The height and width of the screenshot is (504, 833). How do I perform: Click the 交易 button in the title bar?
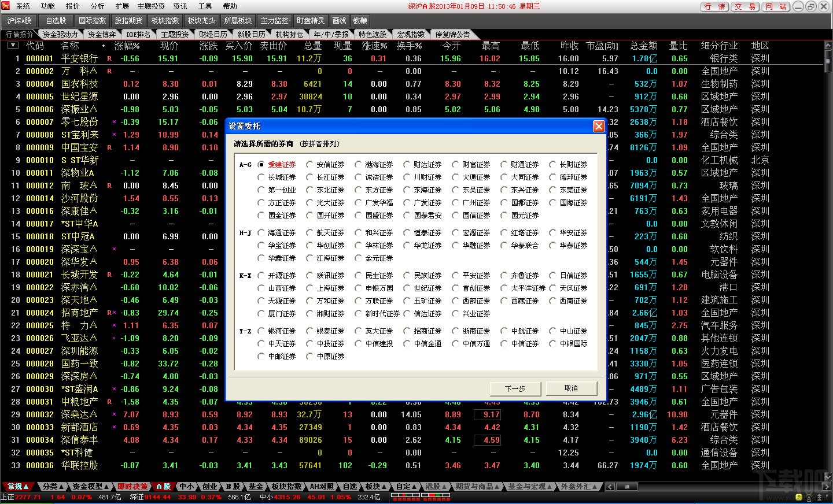(746, 6)
